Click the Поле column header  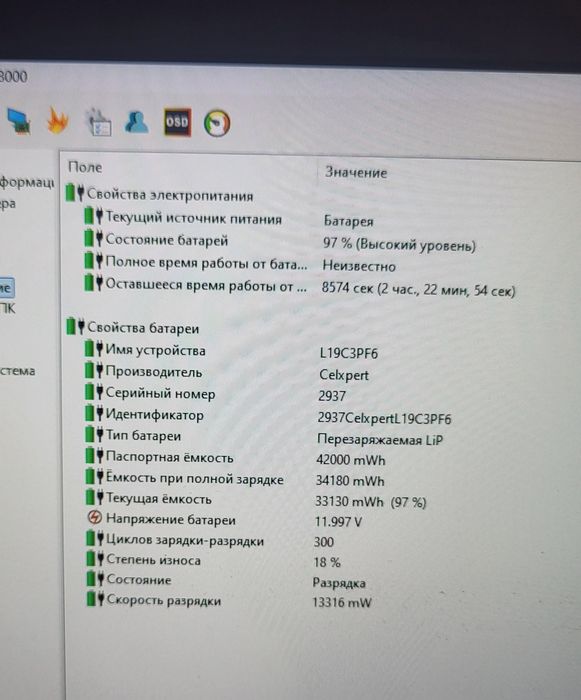pos(85,167)
